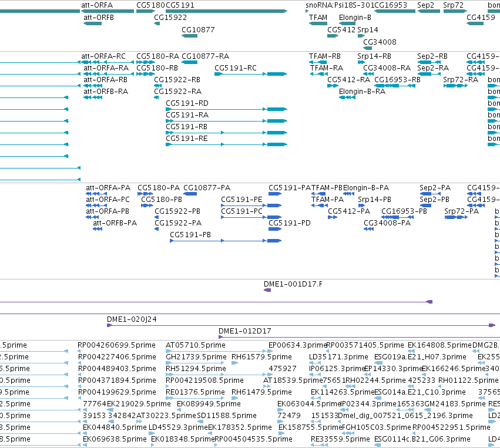
Task: Select the CG34008 gene label
Action: point(380,42)
